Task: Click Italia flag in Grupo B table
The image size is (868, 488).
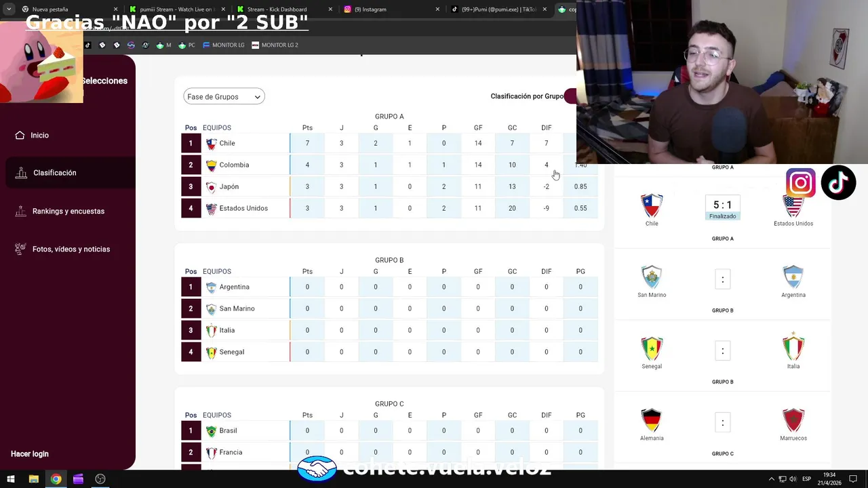Action: pyautogui.click(x=211, y=330)
